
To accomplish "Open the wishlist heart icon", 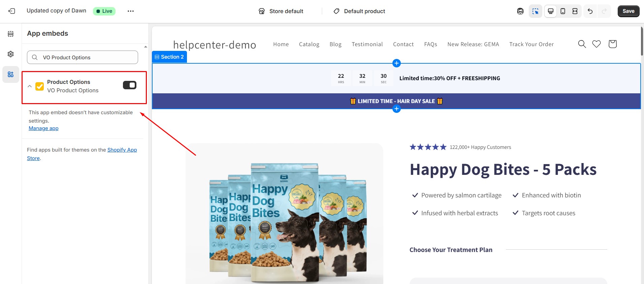I will tap(597, 44).
